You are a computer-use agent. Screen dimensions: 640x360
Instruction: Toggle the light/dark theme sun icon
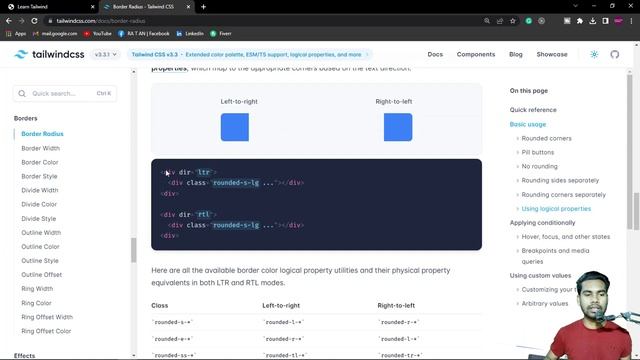pyautogui.click(x=594, y=54)
